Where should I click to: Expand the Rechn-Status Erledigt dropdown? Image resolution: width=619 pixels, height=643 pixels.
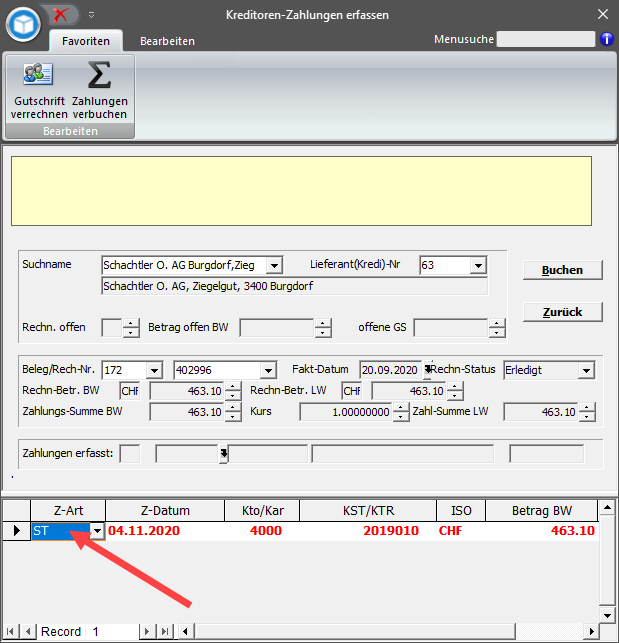[587, 371]
